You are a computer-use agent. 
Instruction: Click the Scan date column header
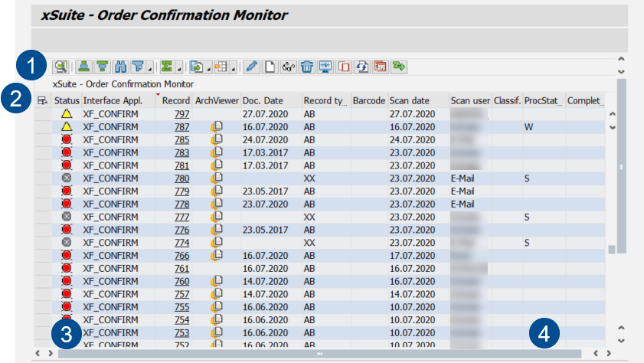pyautogui.click(x=419, y=100)
